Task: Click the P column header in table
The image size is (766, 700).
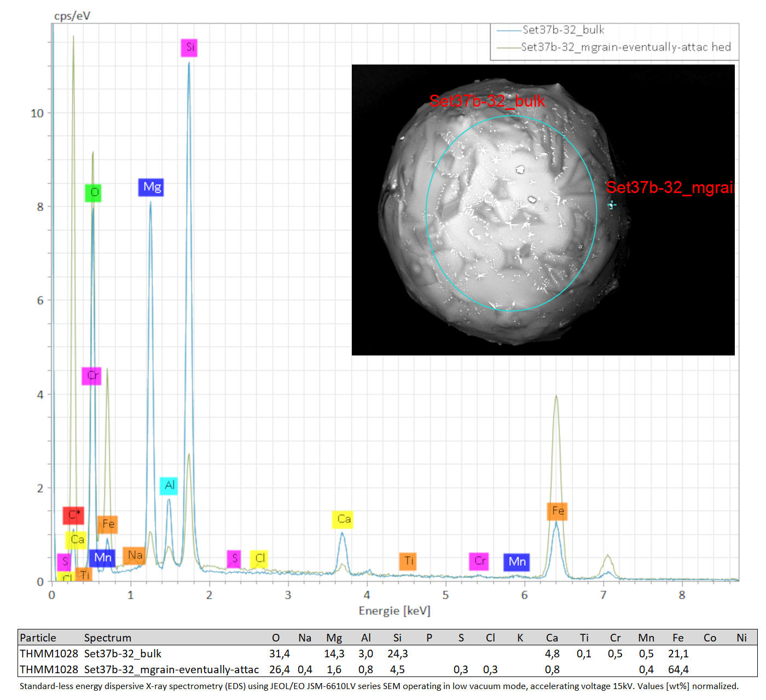Action: click(x=429, y=638)
